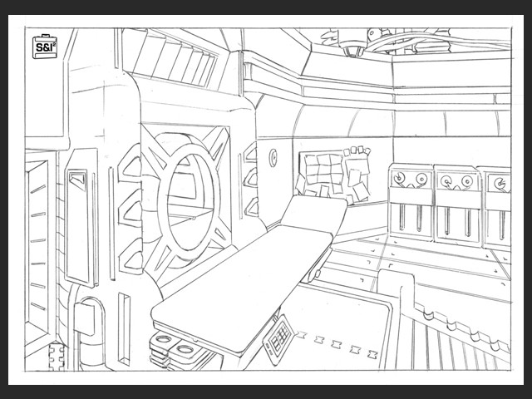Image resolution: width=532 pixels, height=399 pixels.
Task: Click the keypad panel beside the bed
Action: [x=278, y=339]
